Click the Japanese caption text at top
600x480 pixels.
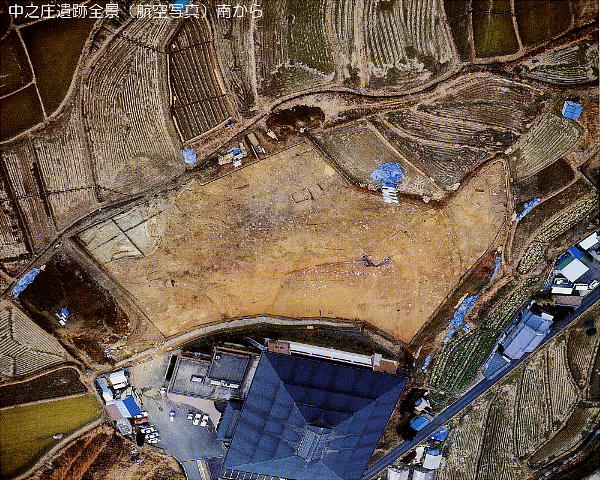tap(136, 12)
